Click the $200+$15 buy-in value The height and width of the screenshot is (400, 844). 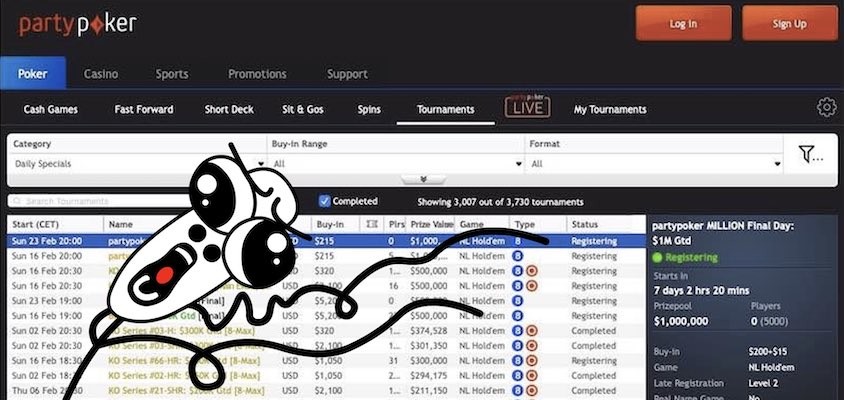pyautogui.click(x=768, y=352)
